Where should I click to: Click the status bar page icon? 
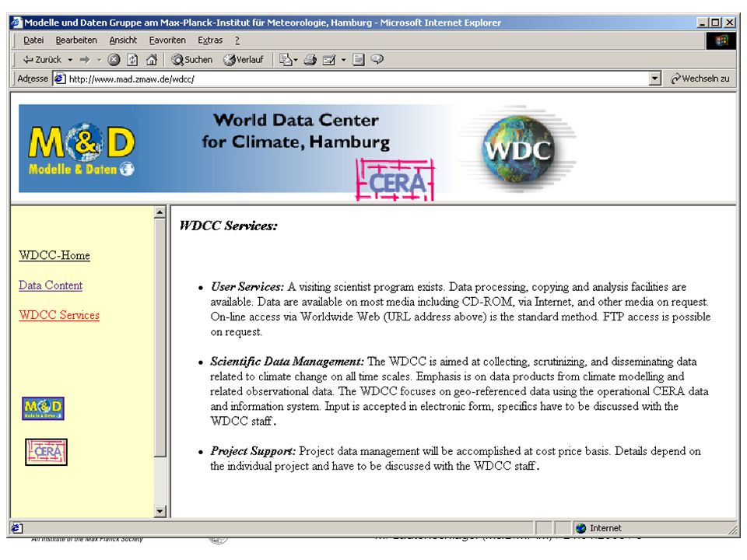click(16, 528)
